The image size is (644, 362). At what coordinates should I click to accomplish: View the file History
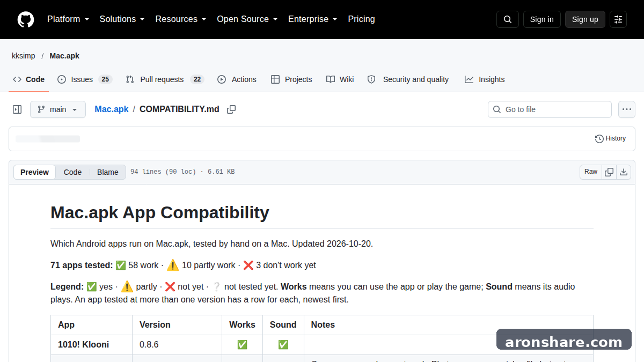[611, 138]
